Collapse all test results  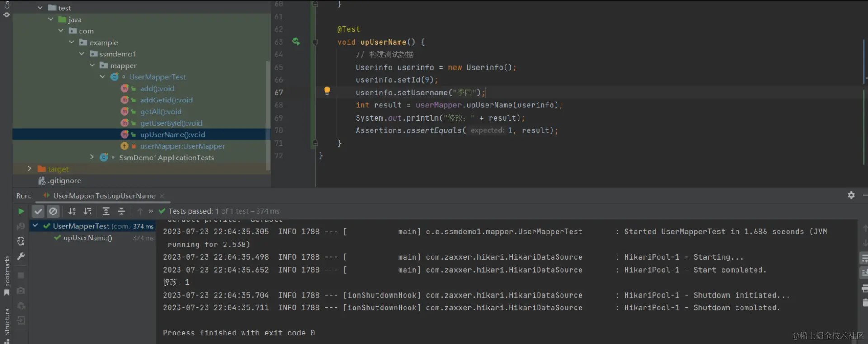pos(121,211)
